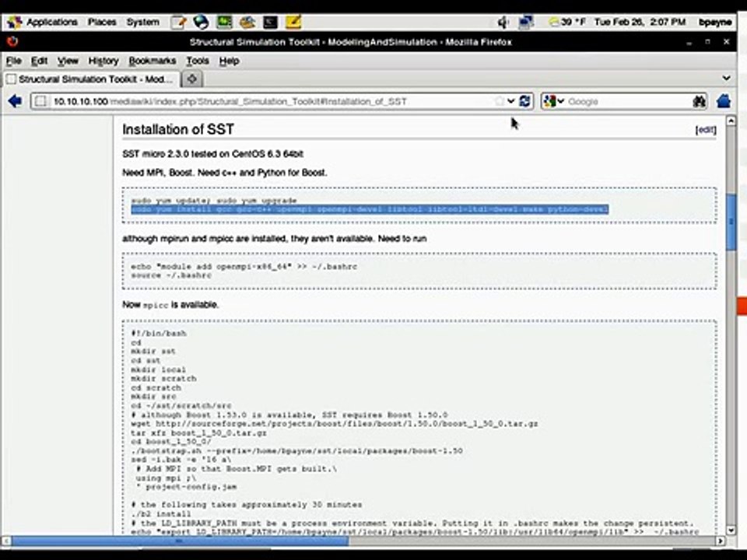Open the Bookmarks menu

tap(152, 61)
